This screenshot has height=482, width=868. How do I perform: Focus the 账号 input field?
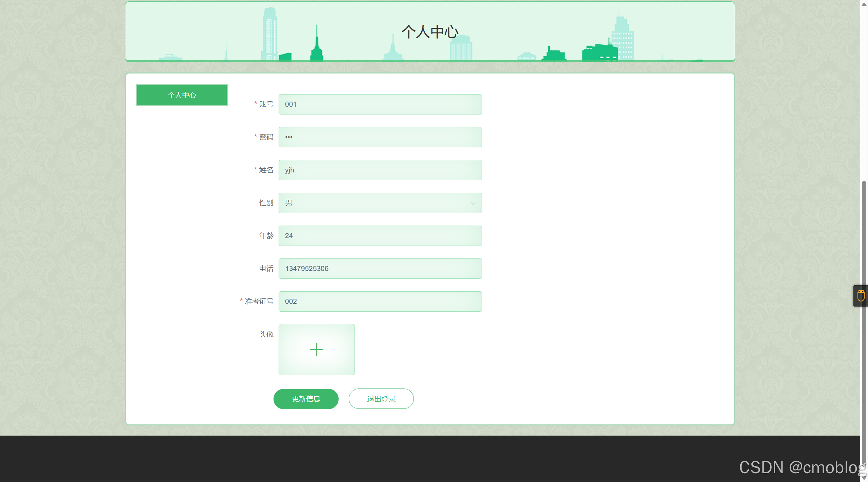click(380, 104)
